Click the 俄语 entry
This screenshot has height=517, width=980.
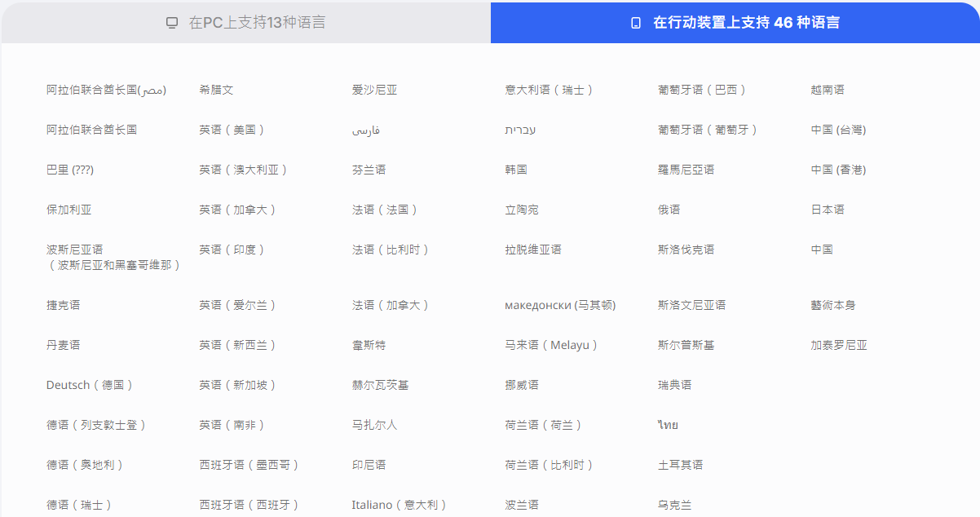pyautogui.click(x=669, y=210)
